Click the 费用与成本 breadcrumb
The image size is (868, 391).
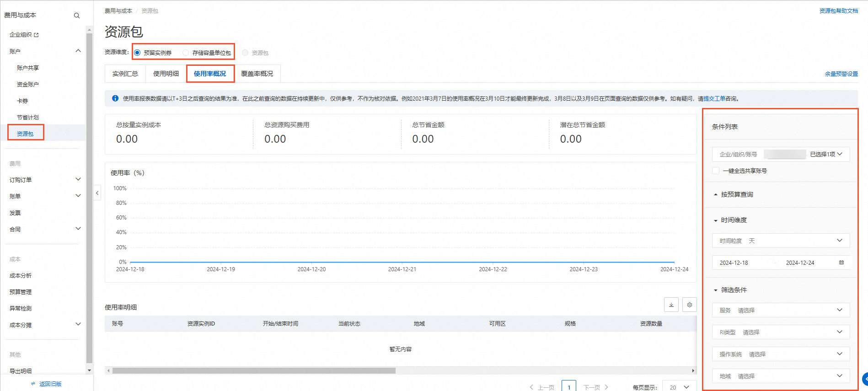[118, 11]
